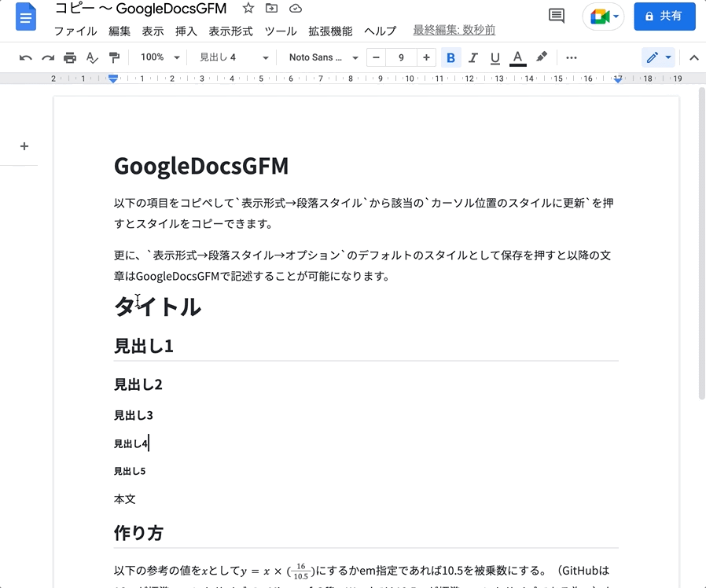Open the 拡張機能 menu

(x=330, y=31)
